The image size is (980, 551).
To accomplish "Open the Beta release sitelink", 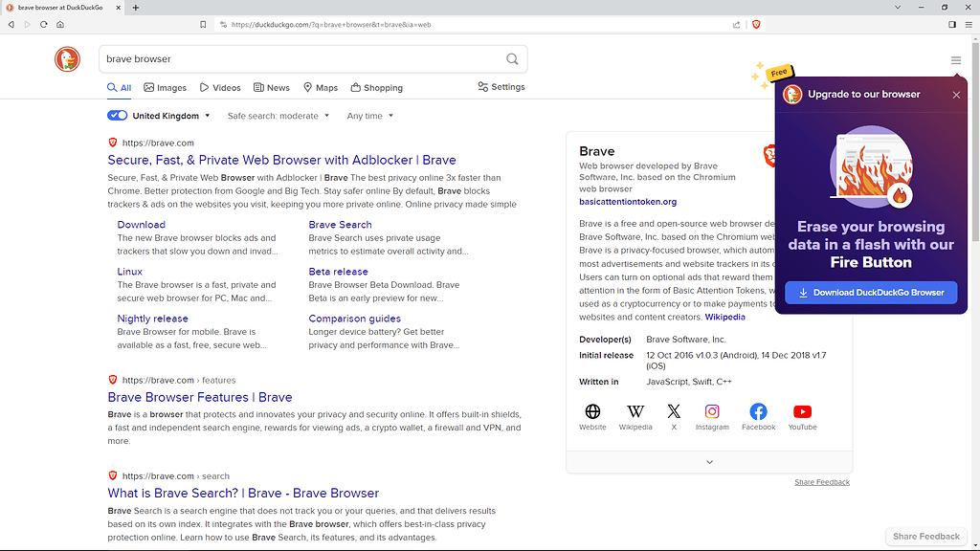I will coord(338,271).
